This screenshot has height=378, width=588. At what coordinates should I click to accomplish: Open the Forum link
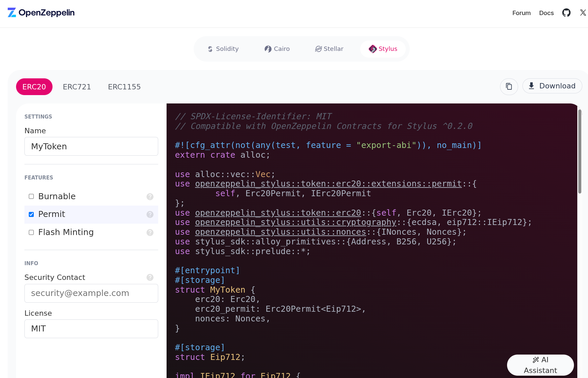tap(521, 13)
